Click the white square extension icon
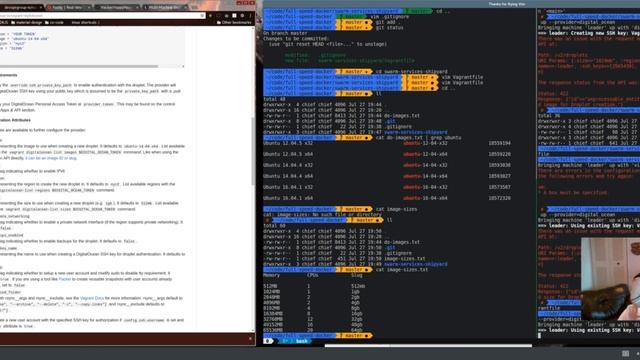This screenshot has height=360, width=640. tap(234, 16)
